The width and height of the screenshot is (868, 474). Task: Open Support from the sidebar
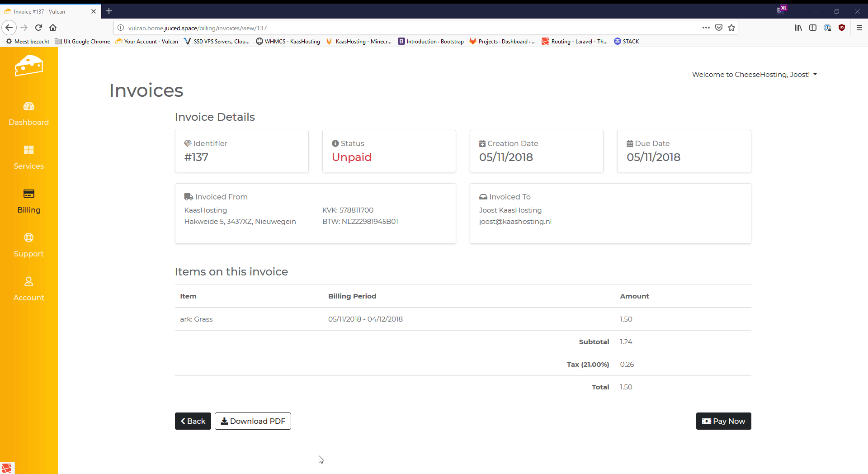pyautogui.click(x=28, y=238)
